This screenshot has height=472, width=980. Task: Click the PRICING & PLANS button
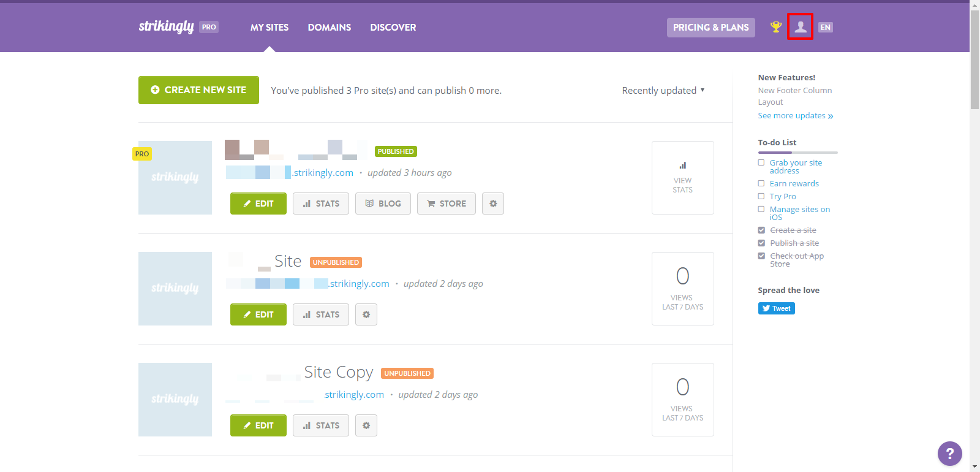click(x=711, y=27)
